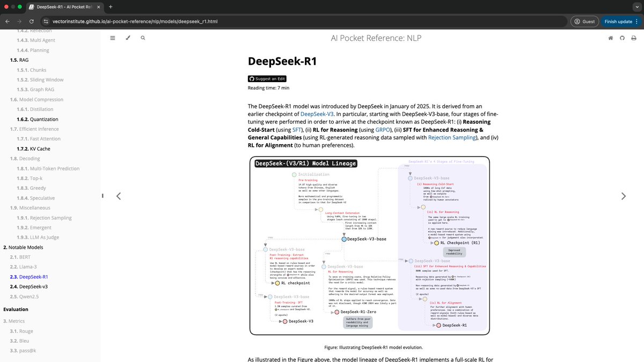Open sidebar chapter 3. Metrics
The height and width of the screenshot is (362, 644).
click(14, 321)
